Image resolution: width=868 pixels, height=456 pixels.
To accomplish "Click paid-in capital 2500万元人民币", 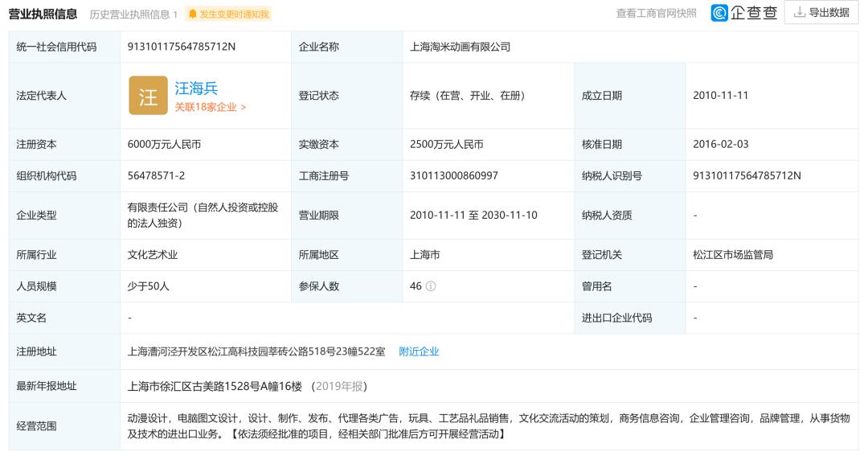I will coord(447,144).
